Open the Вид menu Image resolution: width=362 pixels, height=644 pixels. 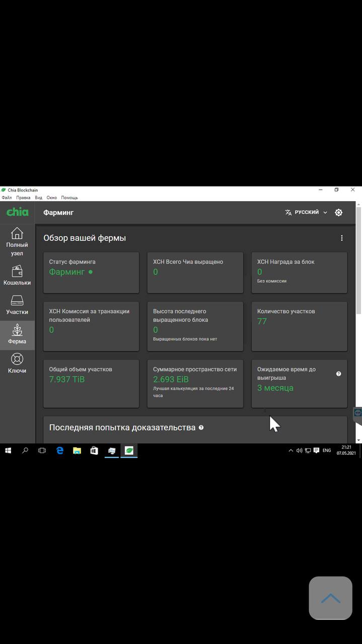pos(38,198)
